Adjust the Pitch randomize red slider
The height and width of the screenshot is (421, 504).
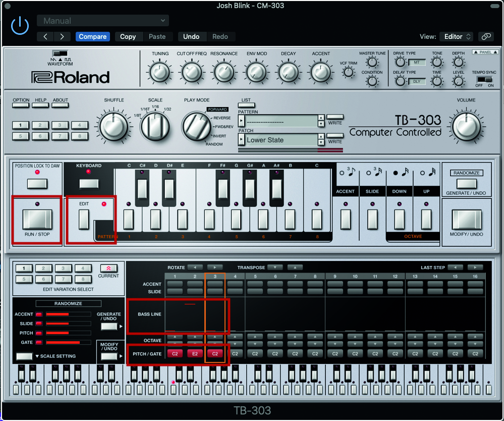68,333
